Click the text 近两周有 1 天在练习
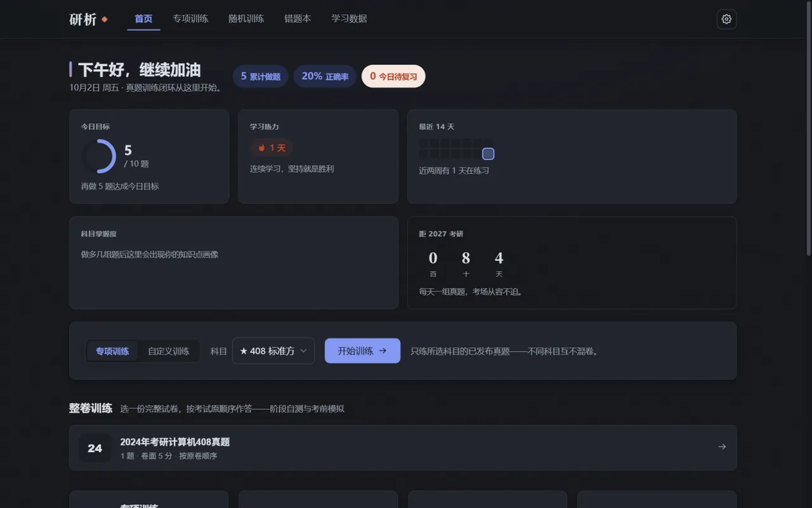The image size is (812, 508). (454, 171)
